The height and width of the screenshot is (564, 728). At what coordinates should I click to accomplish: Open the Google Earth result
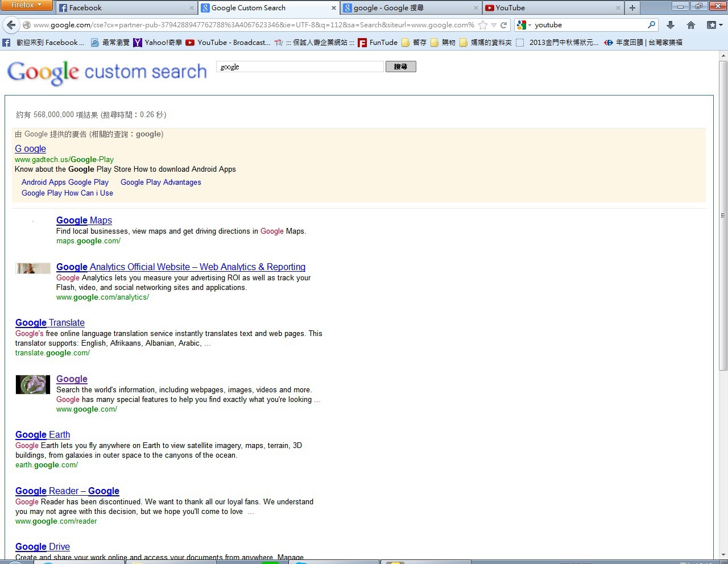[43, 435]
